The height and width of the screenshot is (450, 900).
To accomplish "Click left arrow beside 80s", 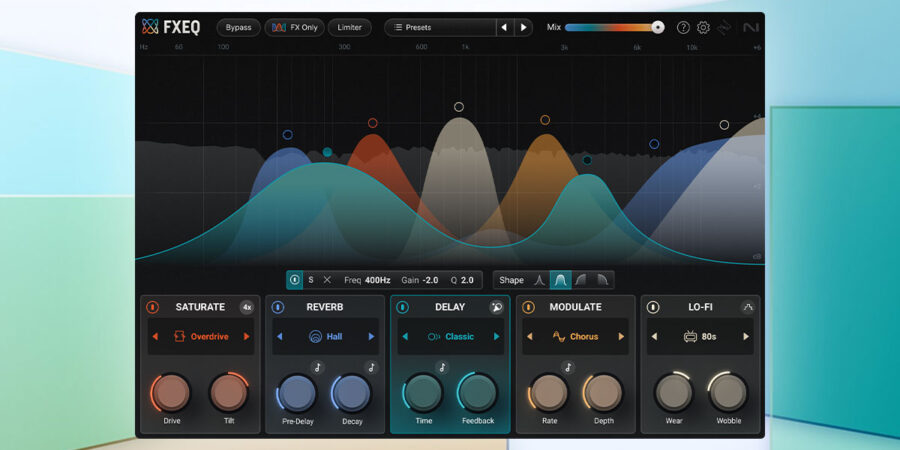I will 654,336.
